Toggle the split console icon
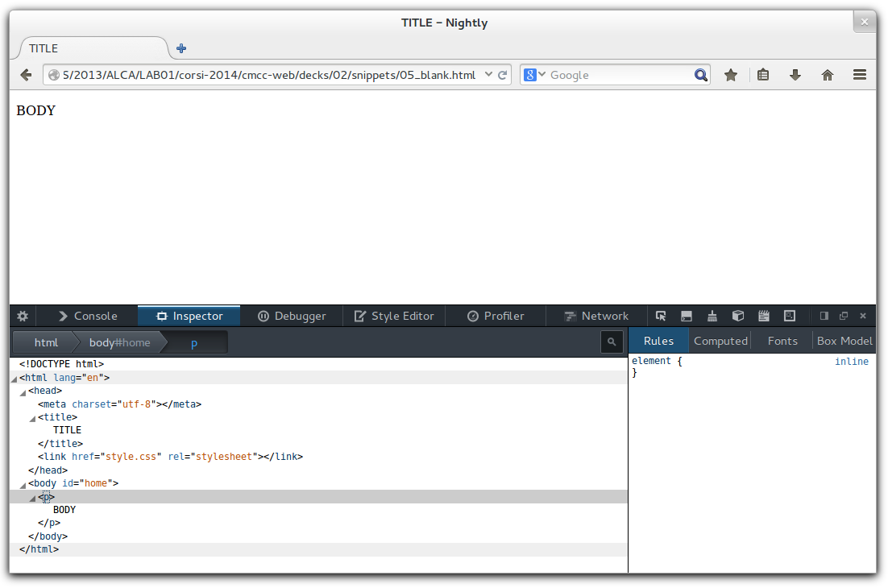 coord(687,316)
